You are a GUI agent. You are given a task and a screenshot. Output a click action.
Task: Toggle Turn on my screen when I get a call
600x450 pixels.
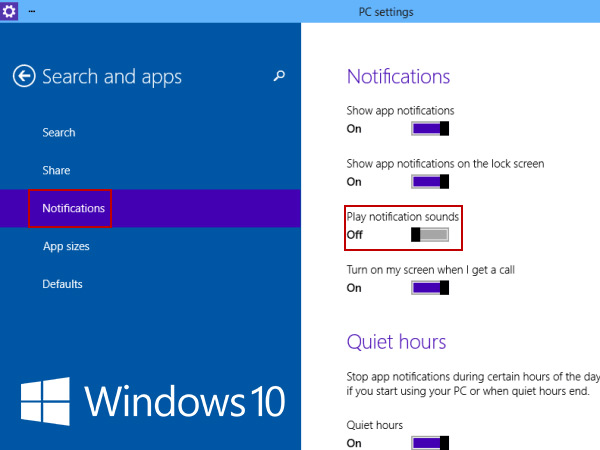(x=430, y=288)
